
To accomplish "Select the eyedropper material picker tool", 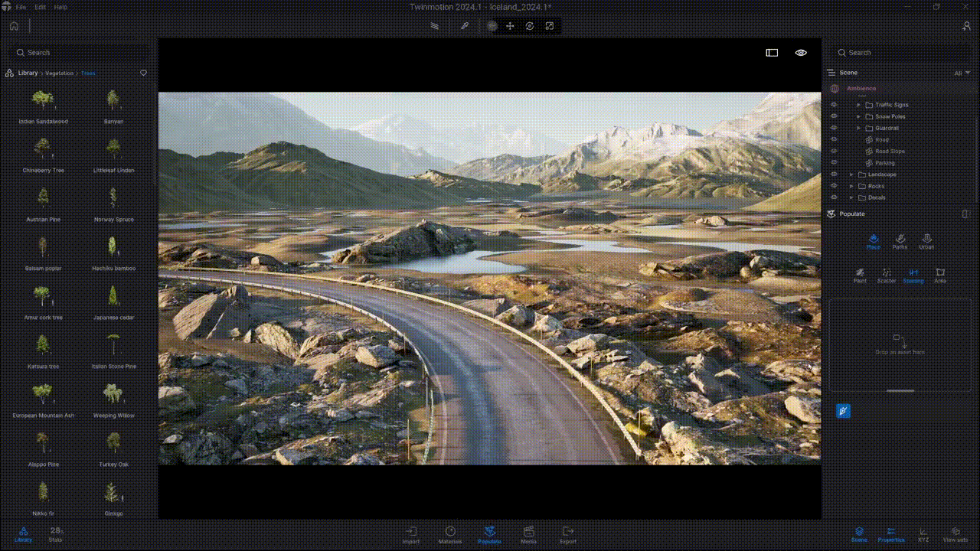I will (464, 26).
